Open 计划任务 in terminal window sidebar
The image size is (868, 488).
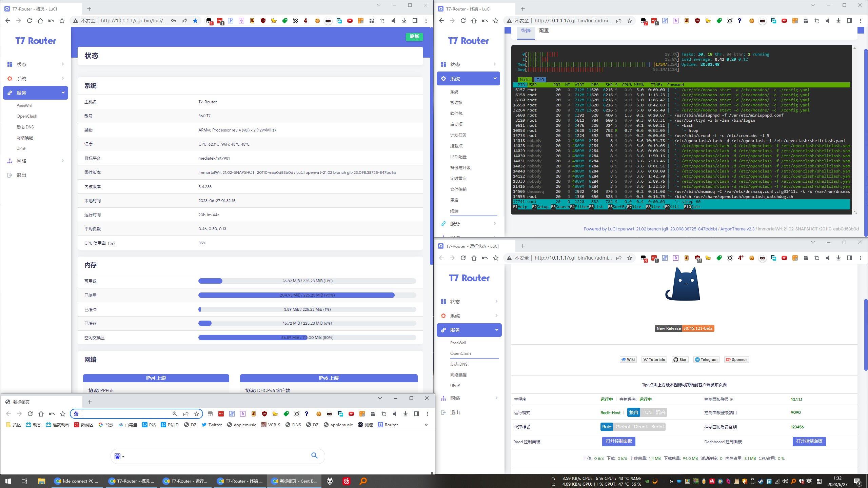[458, 135]
